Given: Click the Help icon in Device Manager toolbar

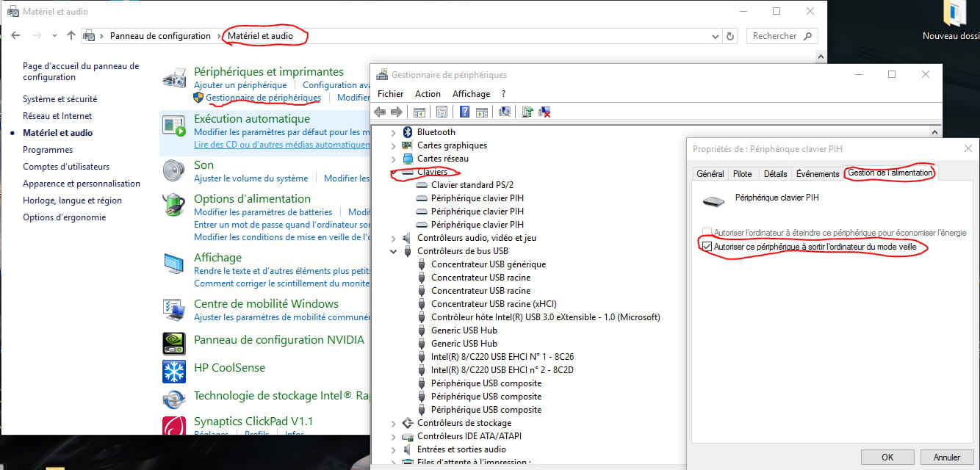Looking at the screenshot, I should point(464,112).
